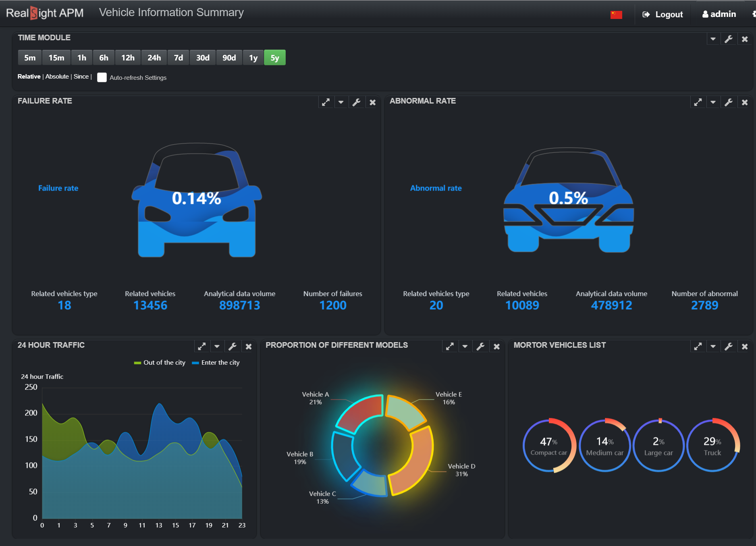Click the '1200' number of failures
Viewport: 756px width, 546px height.
pos(333,305)
